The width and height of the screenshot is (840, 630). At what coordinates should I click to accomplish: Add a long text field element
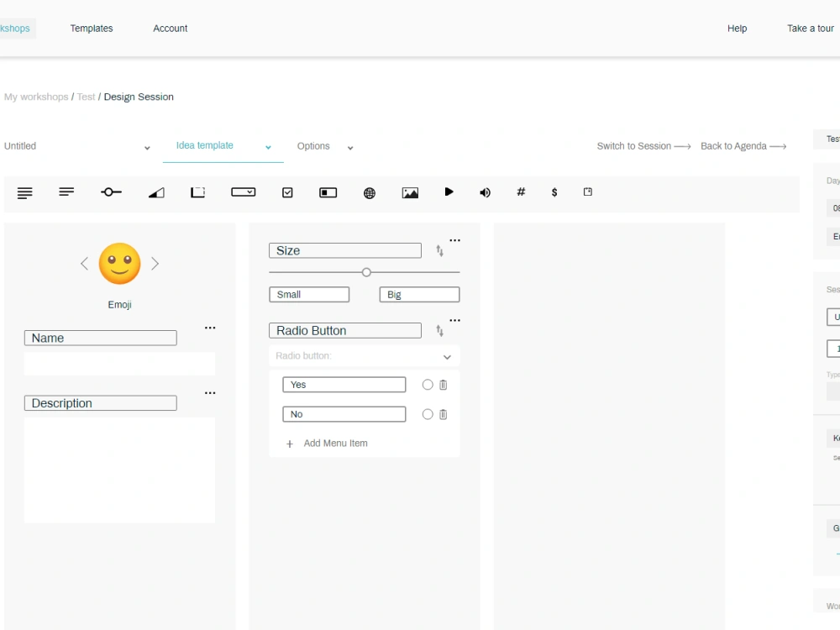(24, 193)
